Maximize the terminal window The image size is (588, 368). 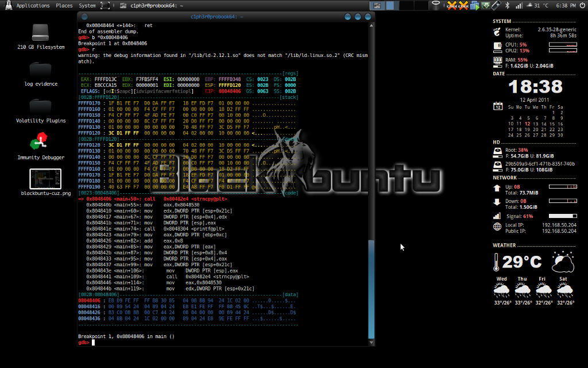358,17
